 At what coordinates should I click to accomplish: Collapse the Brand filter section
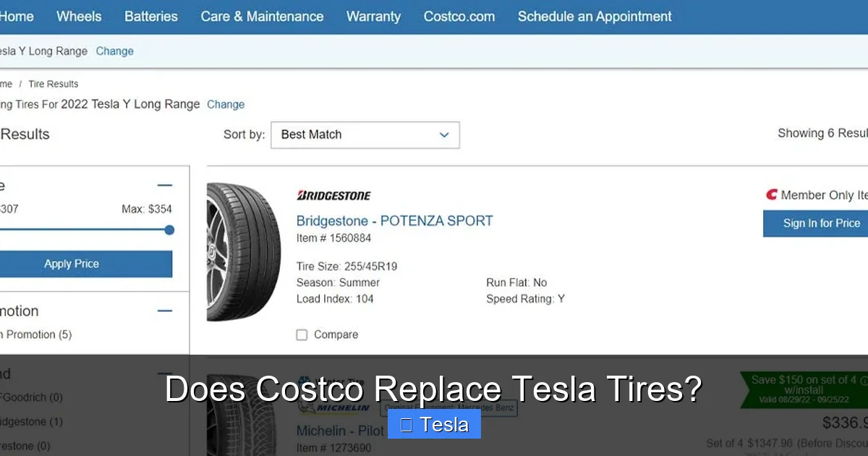[164, 373]
